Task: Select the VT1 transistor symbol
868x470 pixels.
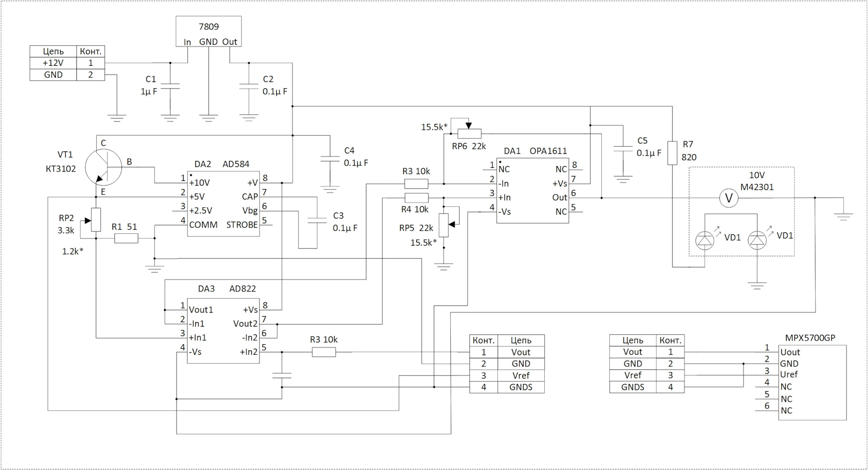Action: pyautogui.click(x=104, y=166)
